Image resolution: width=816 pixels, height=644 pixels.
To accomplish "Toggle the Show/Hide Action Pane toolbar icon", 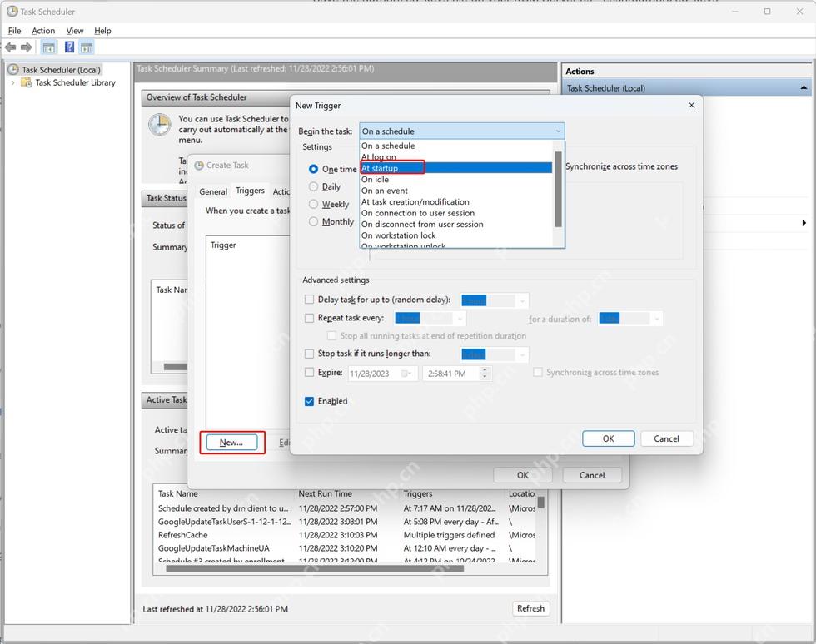I will [x=87, y=48].
